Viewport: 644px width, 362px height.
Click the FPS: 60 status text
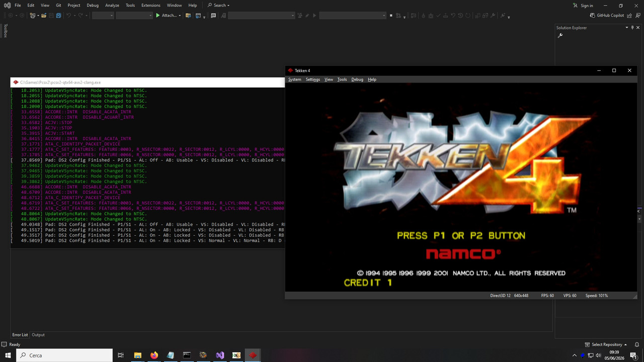pos(547,296)
